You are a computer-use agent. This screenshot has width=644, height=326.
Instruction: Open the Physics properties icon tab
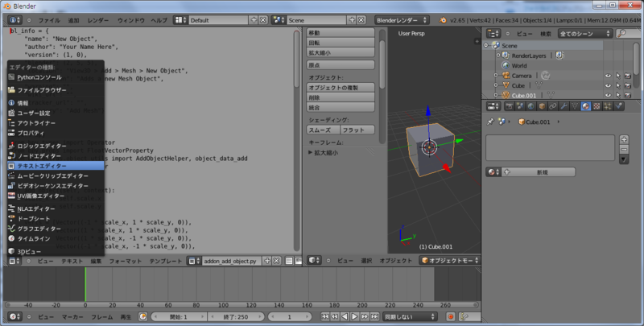[618, 106]
